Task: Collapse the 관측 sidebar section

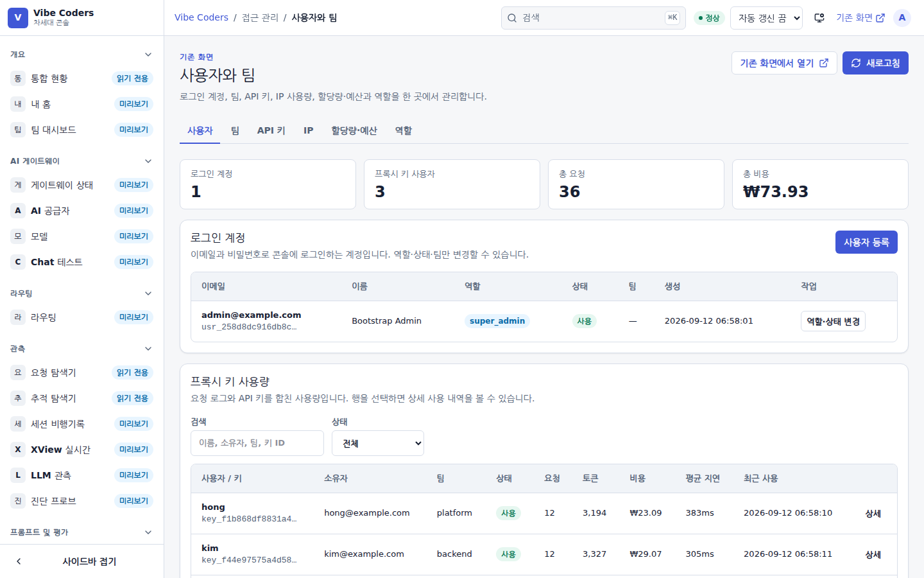Action: tap(148, 349)
